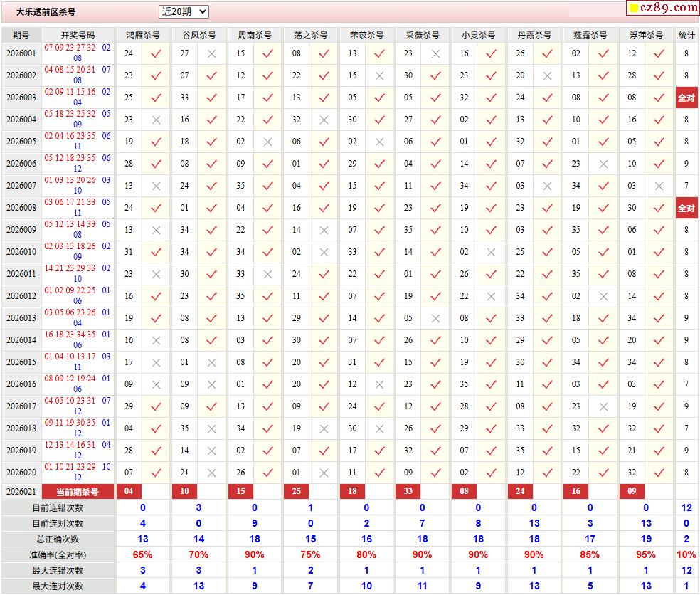Click the 谷风杀号 cross mark in row 2026001
Image resolution: width=700 pixels, height=595 pixels.
211,53
